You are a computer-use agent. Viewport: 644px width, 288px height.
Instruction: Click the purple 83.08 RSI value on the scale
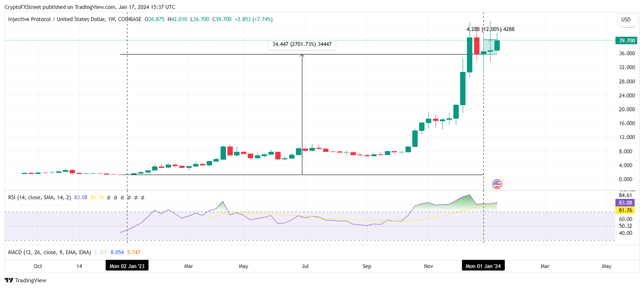tap(626, 203)
